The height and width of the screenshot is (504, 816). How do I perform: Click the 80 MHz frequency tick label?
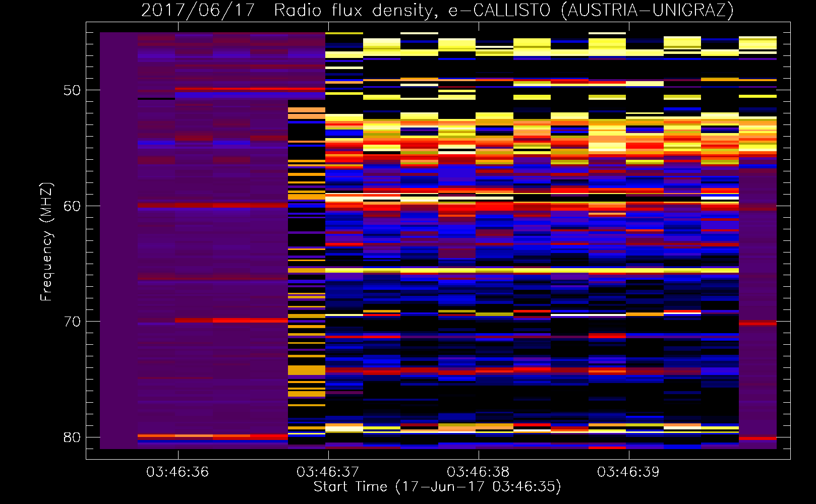click(x=72, y=437)
